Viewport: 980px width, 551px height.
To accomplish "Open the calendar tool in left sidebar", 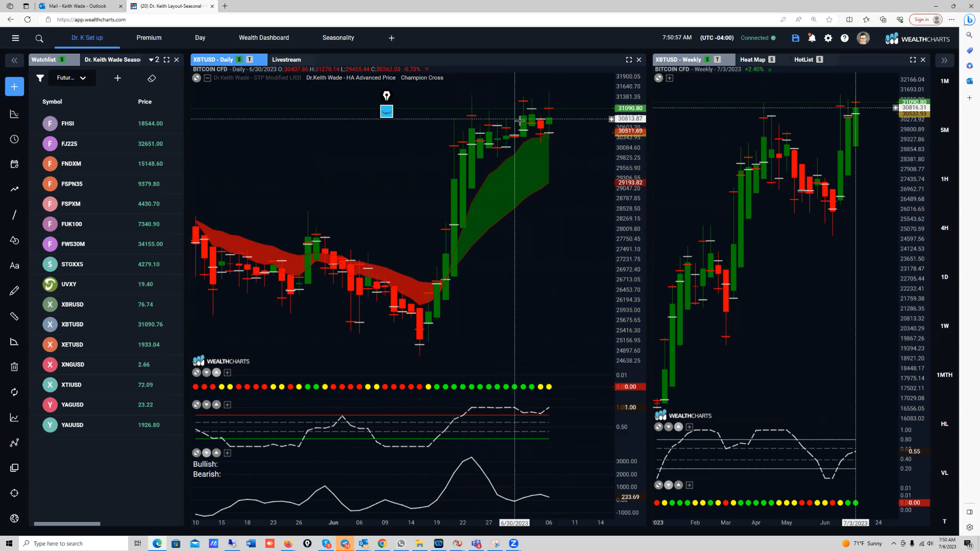I will click(x=14, y=164).
